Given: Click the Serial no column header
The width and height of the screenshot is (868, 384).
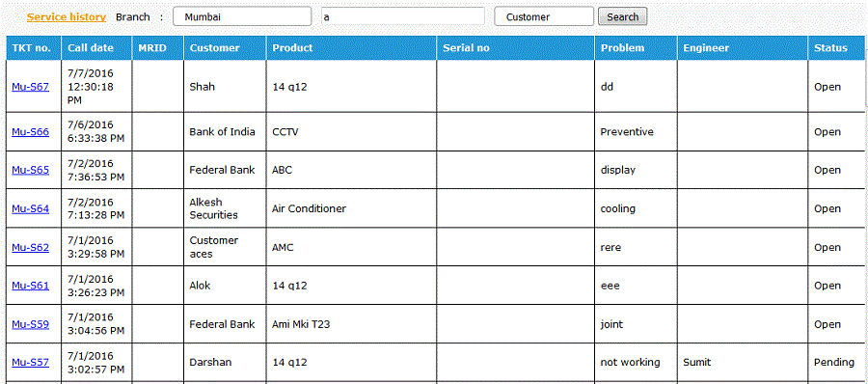Looking at the screenshot, I should point(516,47).
